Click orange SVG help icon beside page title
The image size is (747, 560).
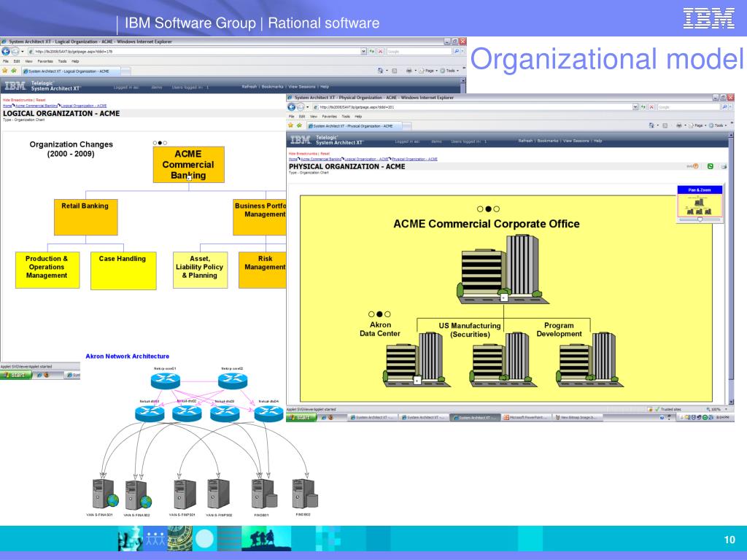tap(694, 166)
